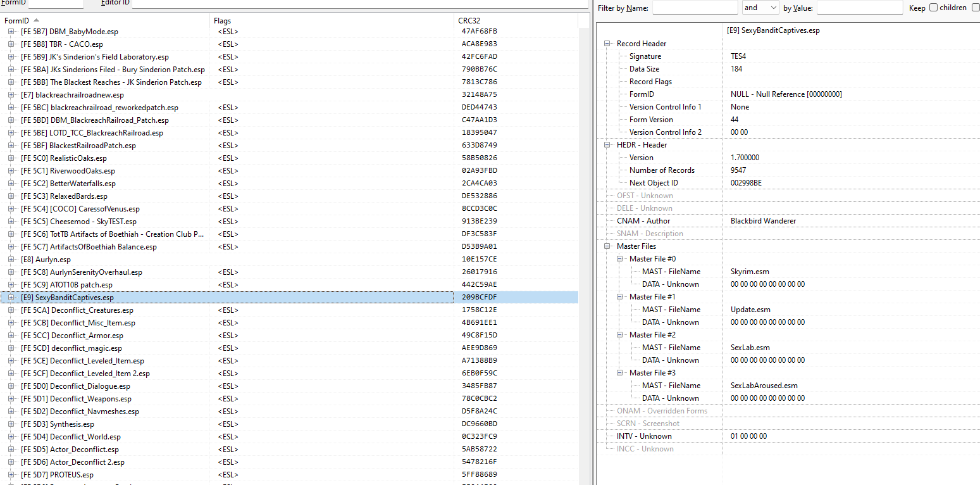
Task: Click the INTV value 01 00 00 00
Action: (748, 436)
